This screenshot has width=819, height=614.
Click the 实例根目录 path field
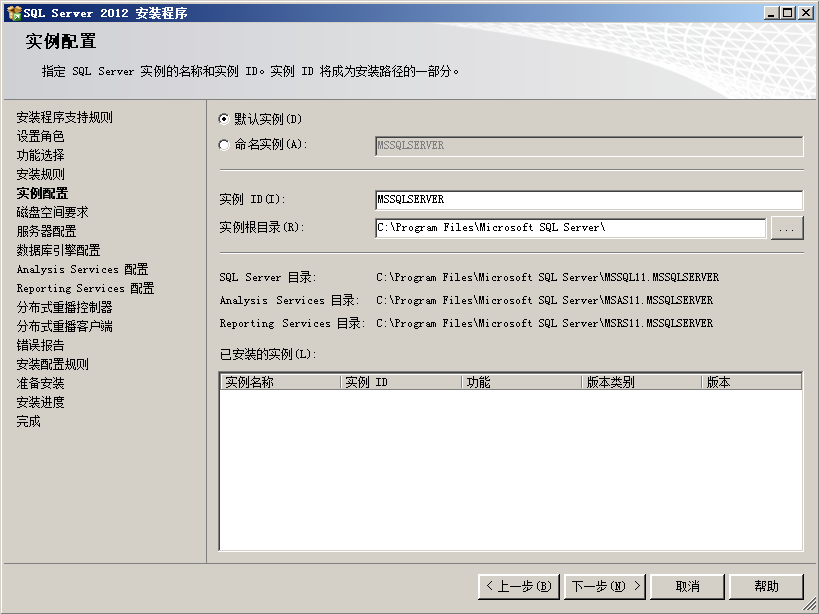click(570, 228)
